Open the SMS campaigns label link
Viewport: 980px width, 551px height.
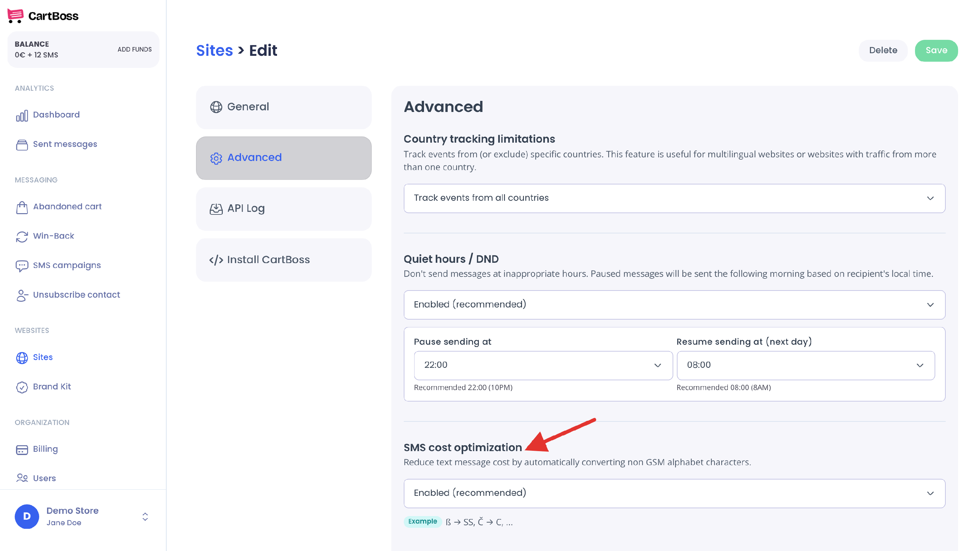(67, 265)
